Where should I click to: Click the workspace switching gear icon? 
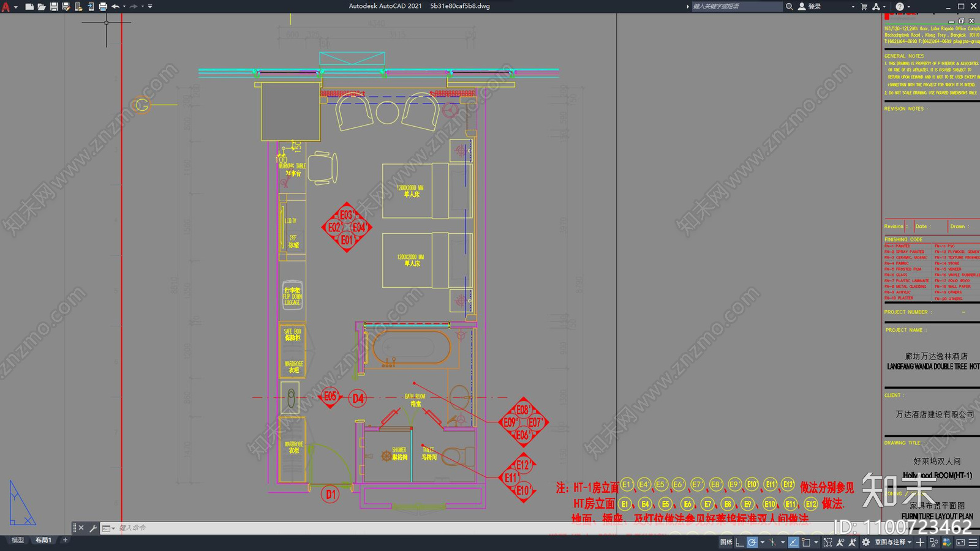point(865,542)
